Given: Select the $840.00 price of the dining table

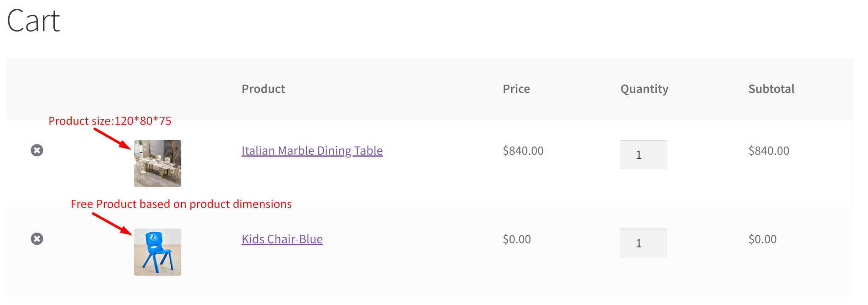Looking at the screenshot, I should click(523, 150).
